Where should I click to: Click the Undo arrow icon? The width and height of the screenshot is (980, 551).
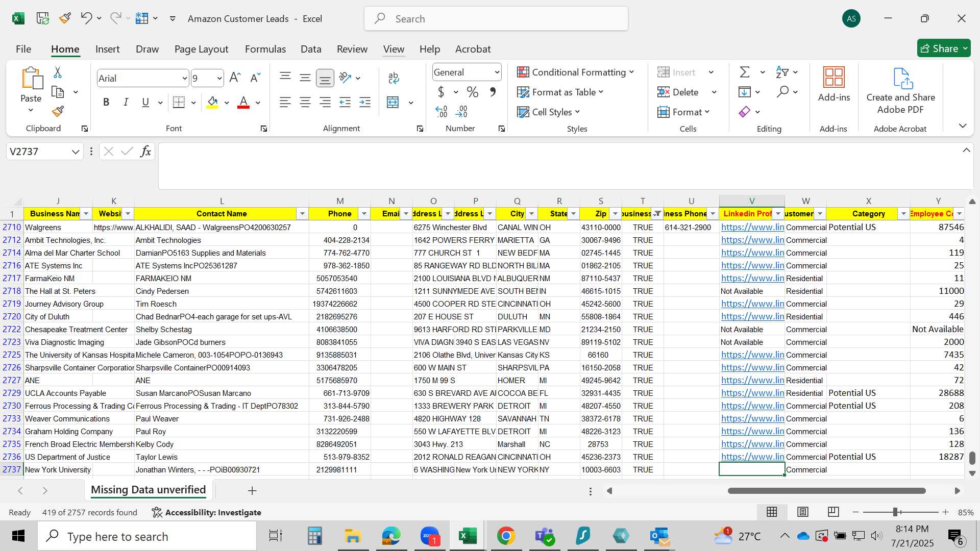(x=86, y=18)
